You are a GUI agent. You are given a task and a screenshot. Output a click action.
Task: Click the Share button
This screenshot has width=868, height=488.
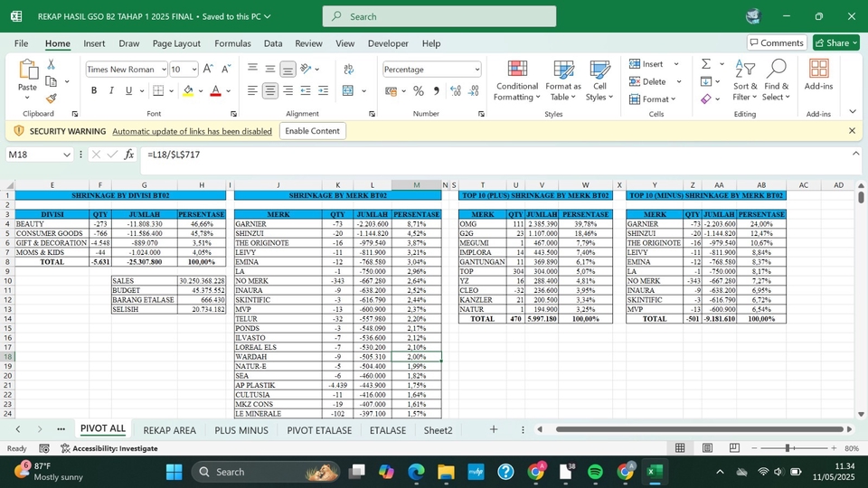(835, 42)
